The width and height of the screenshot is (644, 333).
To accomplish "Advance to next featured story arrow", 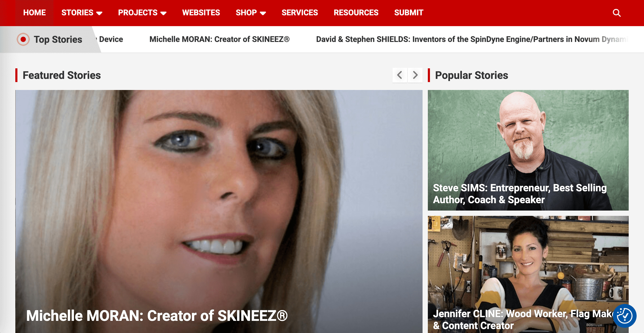I will [x=415, y=75].
